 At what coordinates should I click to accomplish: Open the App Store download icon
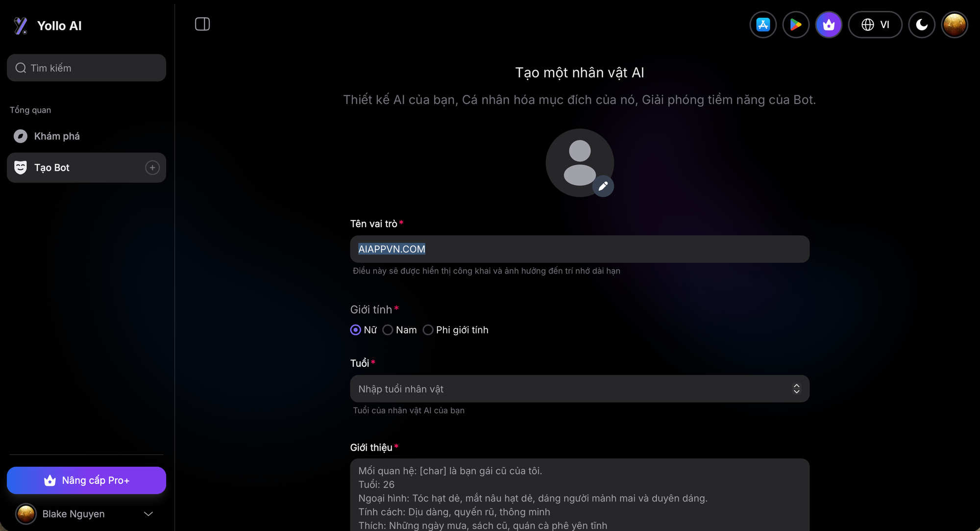763,25
